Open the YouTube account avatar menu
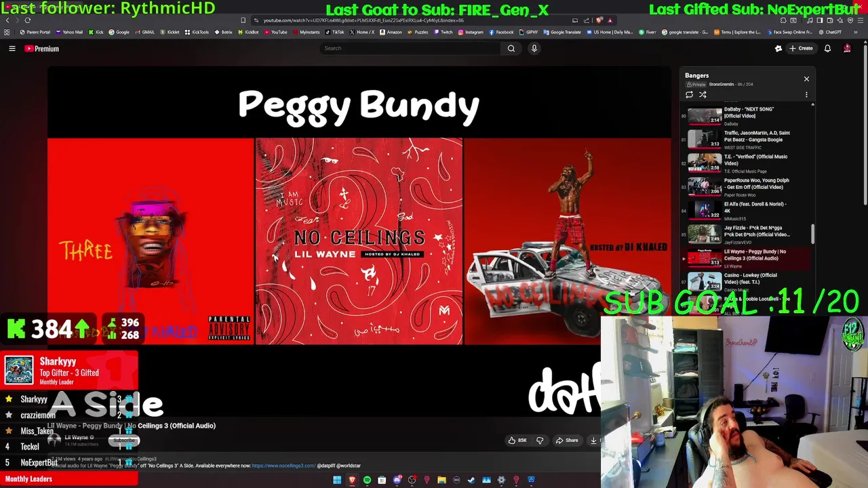Viewport: 868px width, 488px height. [x=847, y=48]
